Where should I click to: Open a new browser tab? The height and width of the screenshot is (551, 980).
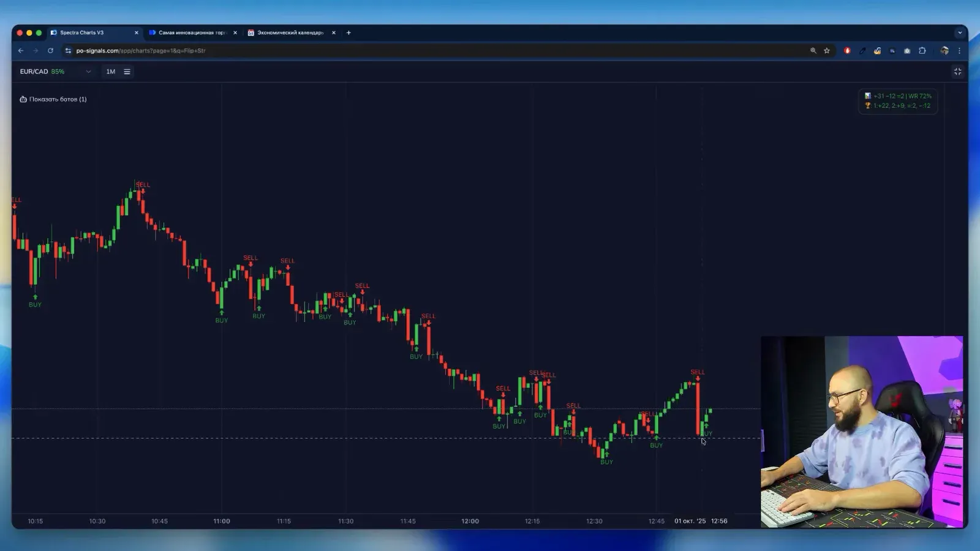[x=349, y=33]
